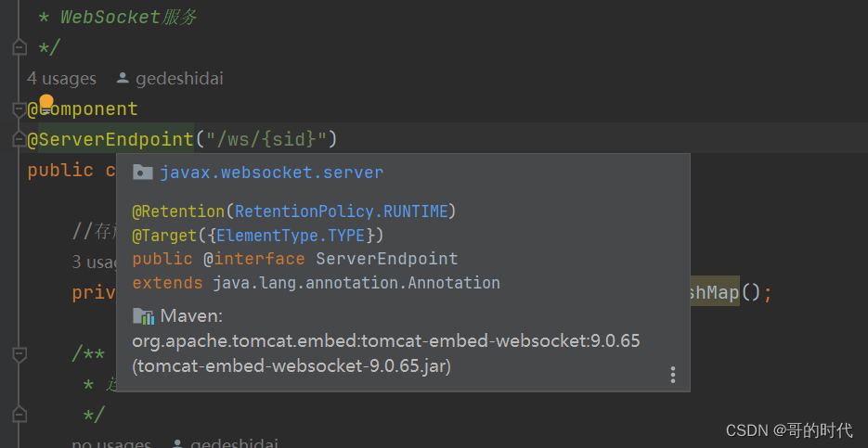Viewport: 868px width, 448px height.
Task: Click the yellow intention lightbulb icon
Action: click(x=46, y=101)
